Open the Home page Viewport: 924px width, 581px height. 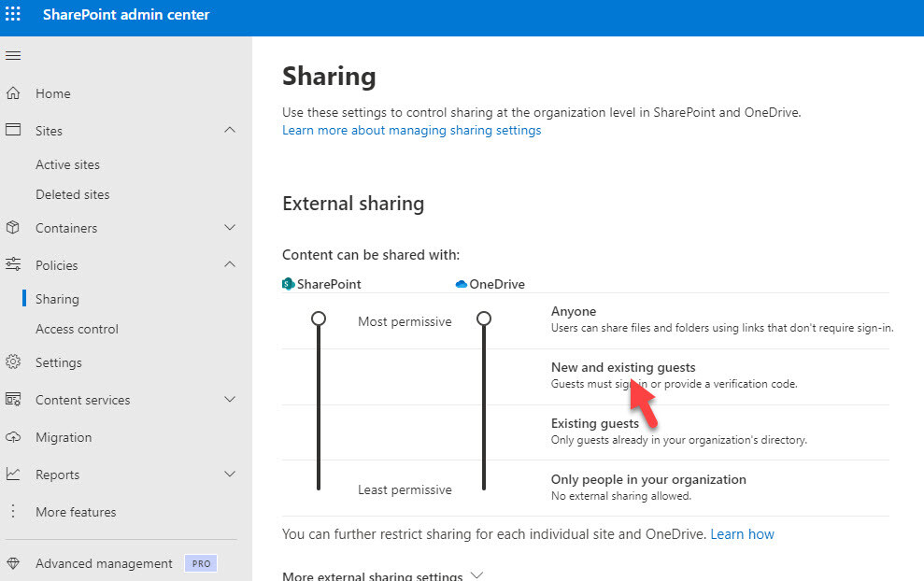pos(53,93)
